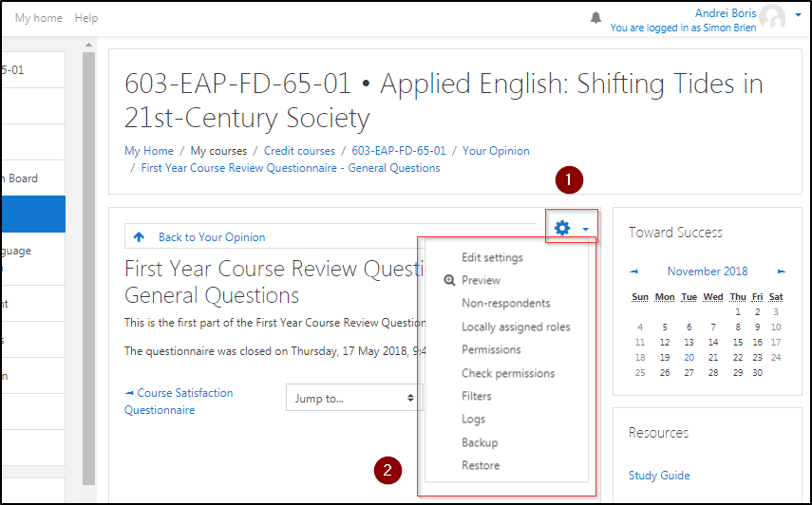Click previous month arrow in calendar
Viewport: 812px width, 505px height.
634,271
